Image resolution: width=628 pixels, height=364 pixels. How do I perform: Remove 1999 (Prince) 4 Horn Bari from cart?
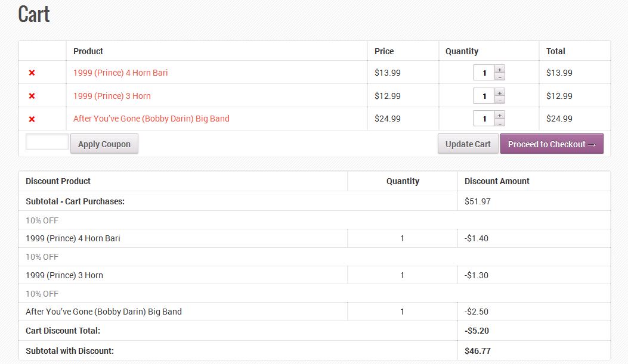coord(32,73)
